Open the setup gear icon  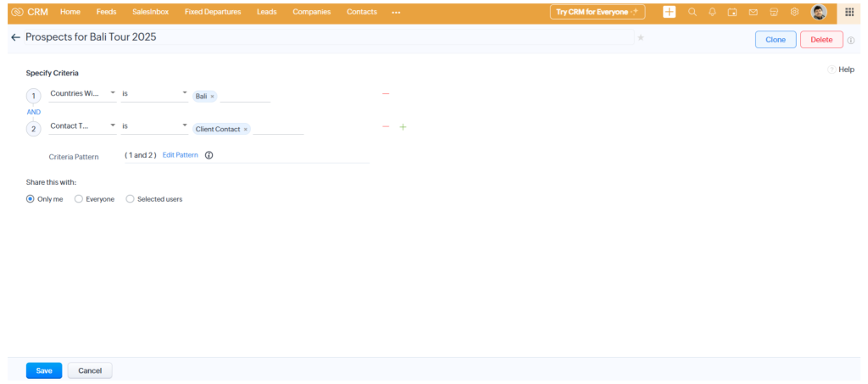coord(794,12)
